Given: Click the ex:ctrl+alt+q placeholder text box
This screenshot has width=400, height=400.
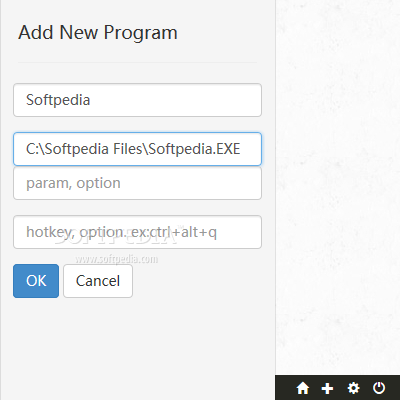Looking at the screenshot, I should pos(137,232).
